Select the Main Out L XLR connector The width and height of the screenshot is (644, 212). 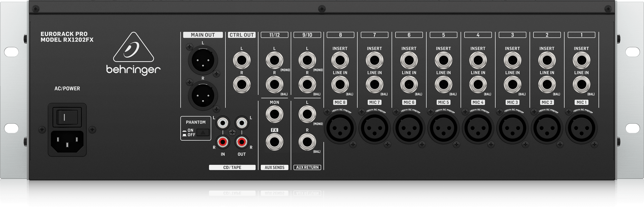click(203, 60)
